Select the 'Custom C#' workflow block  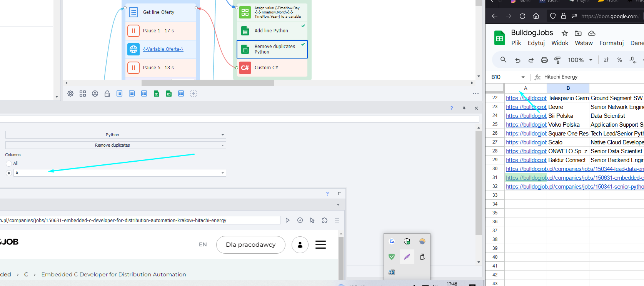click(x=272, y=68)
